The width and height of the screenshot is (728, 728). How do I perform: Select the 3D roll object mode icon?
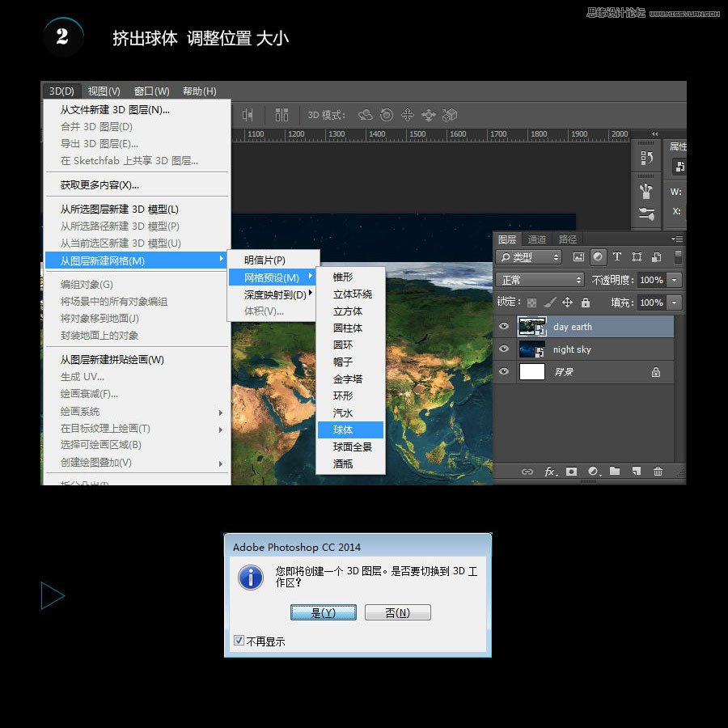(387, 115)
